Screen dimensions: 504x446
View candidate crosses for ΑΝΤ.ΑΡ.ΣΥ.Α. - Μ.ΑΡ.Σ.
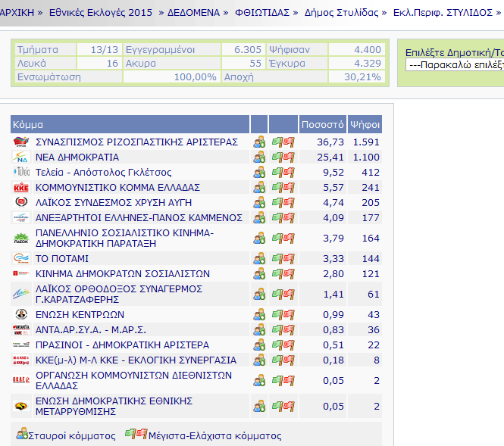[x=259, y=329]
